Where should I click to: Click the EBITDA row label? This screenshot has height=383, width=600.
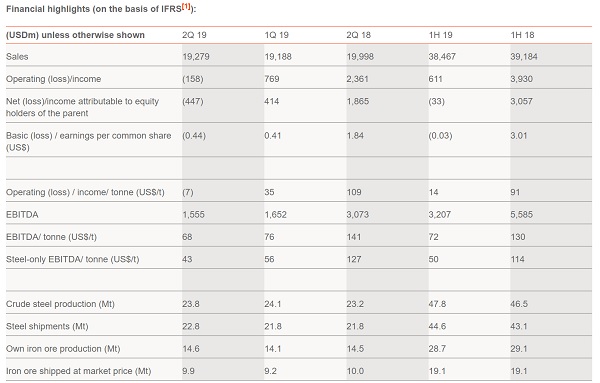[x=22, y=215]
